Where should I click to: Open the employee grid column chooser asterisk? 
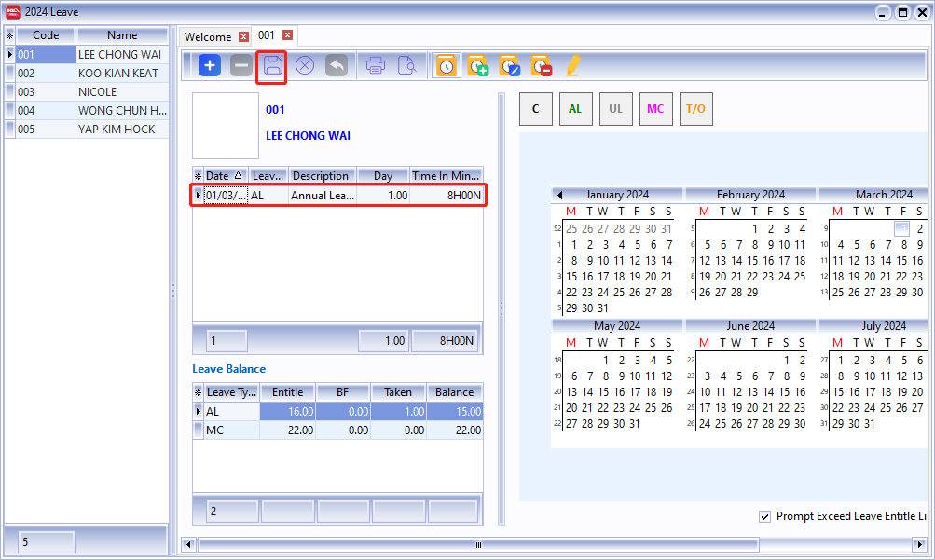pos(9,35)
